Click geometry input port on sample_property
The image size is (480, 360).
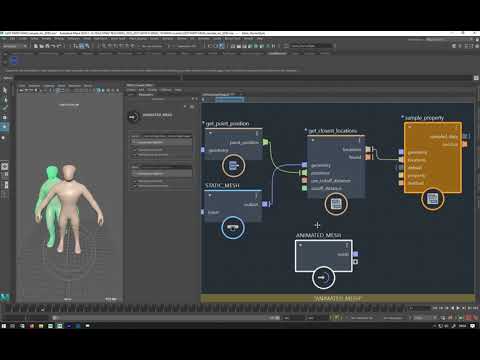(x=401, y=152)
